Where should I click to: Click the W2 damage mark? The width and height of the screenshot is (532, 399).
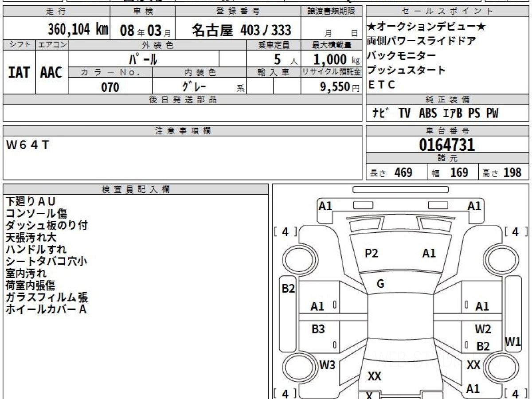point(483,329)
